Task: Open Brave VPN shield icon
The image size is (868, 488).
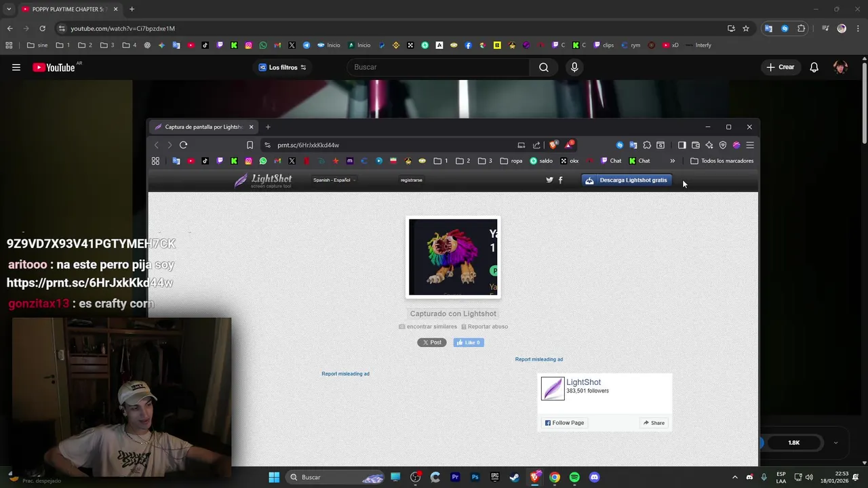Action: point(723,145)
